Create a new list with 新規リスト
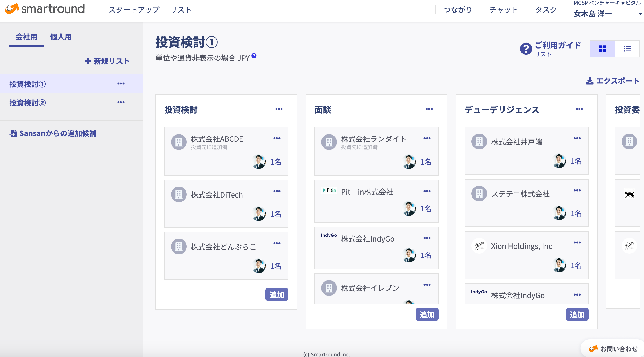The width and height of the screenshot is (644, 357). (x=107, y=61)
